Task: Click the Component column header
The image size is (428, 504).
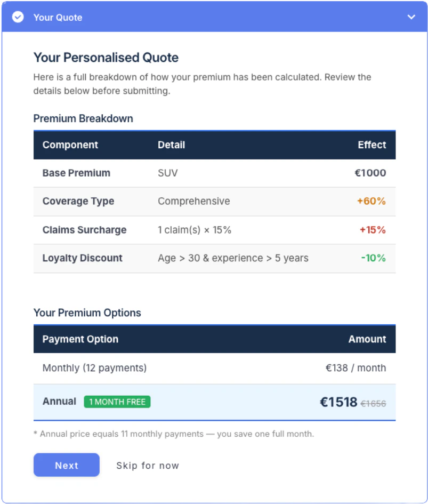Action: [x=70, y=145]
